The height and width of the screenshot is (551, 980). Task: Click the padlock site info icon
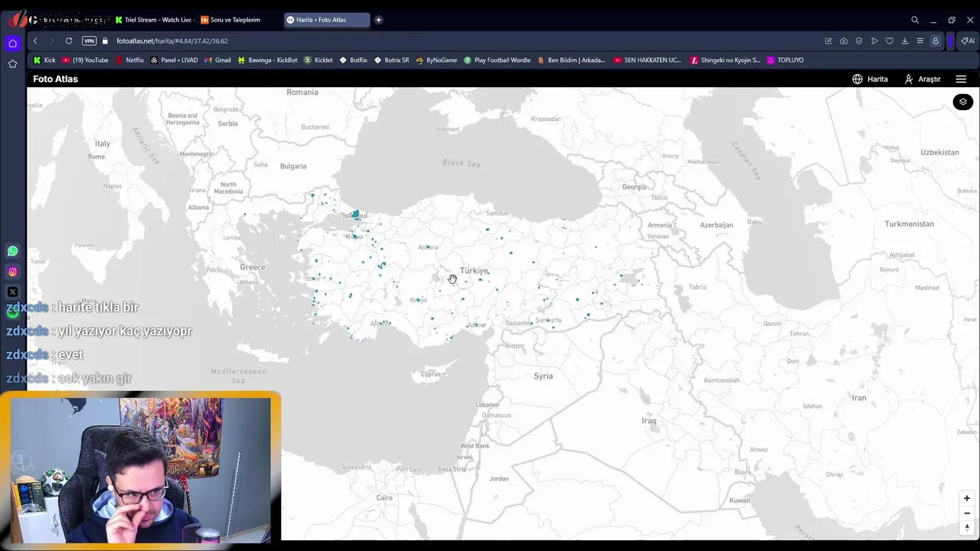(106, 41)
